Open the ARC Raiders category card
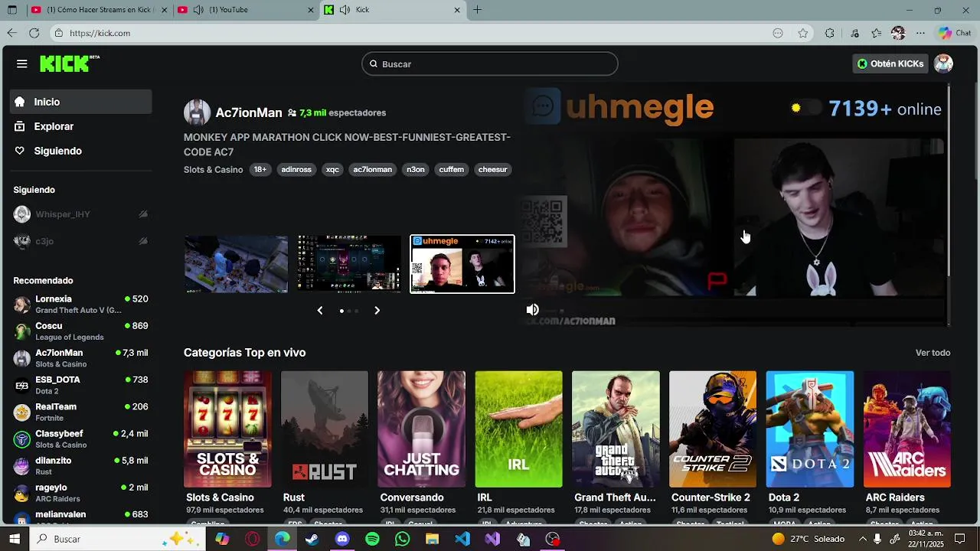 tap(907, 429)
